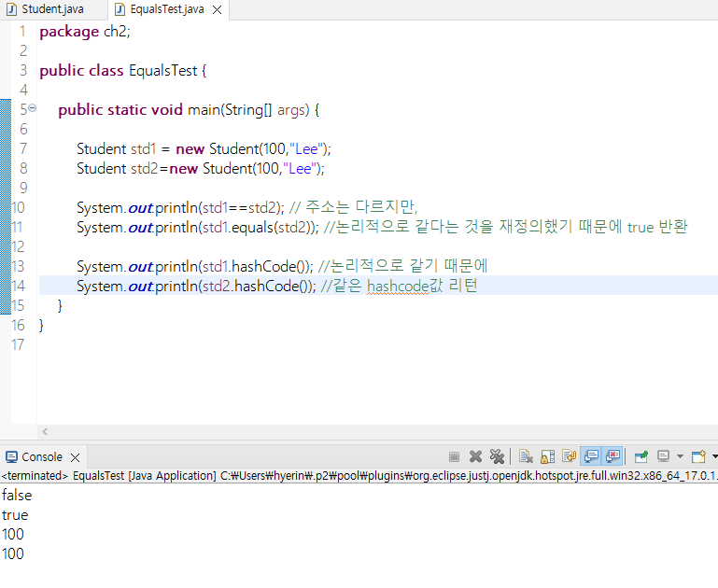718x588 pixels.
Task: Clear the Console output
Action: coord(526,456)
